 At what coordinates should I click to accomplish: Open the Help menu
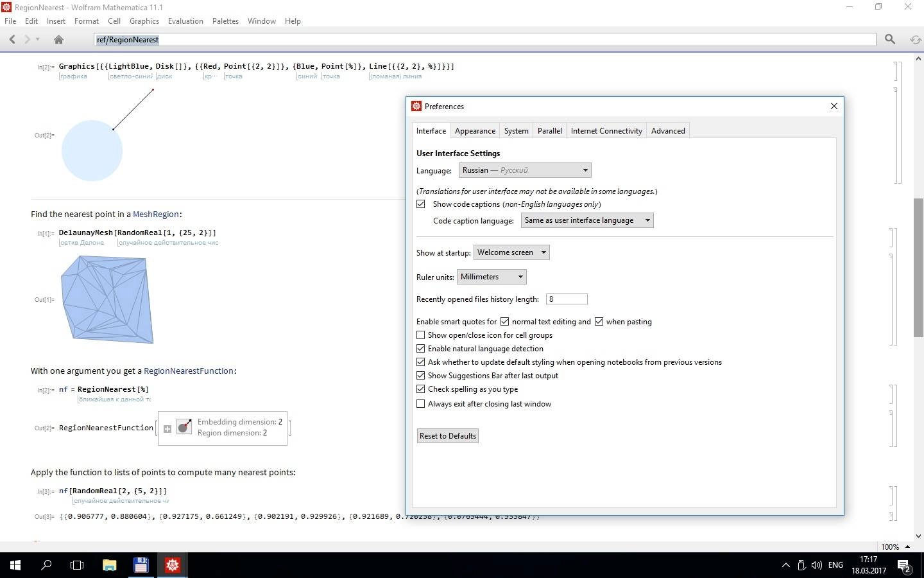293,21
